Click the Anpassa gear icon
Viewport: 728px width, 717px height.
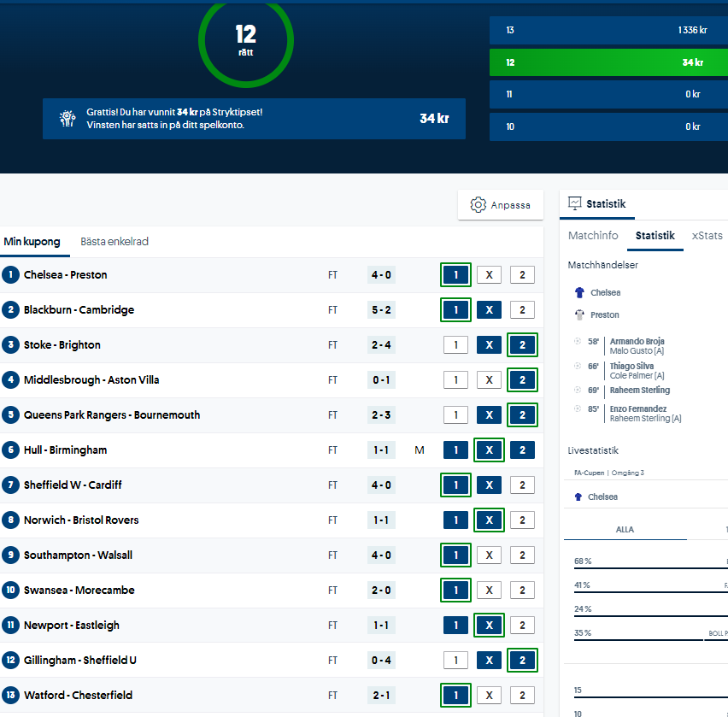pos(478,205)
